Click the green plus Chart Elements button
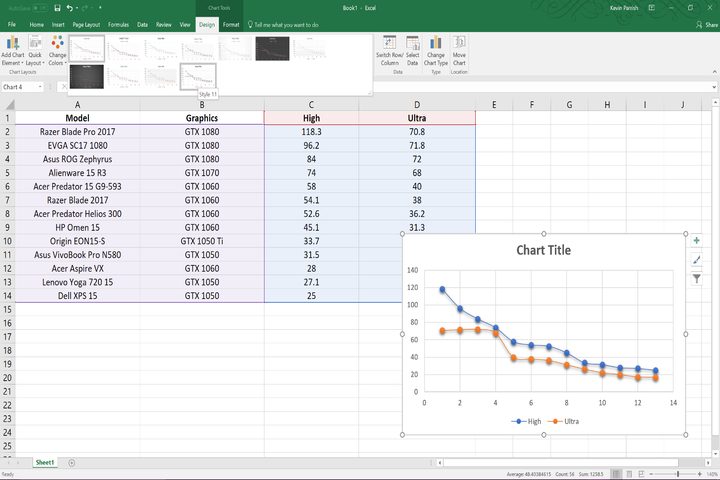 [x=697, y=241]
